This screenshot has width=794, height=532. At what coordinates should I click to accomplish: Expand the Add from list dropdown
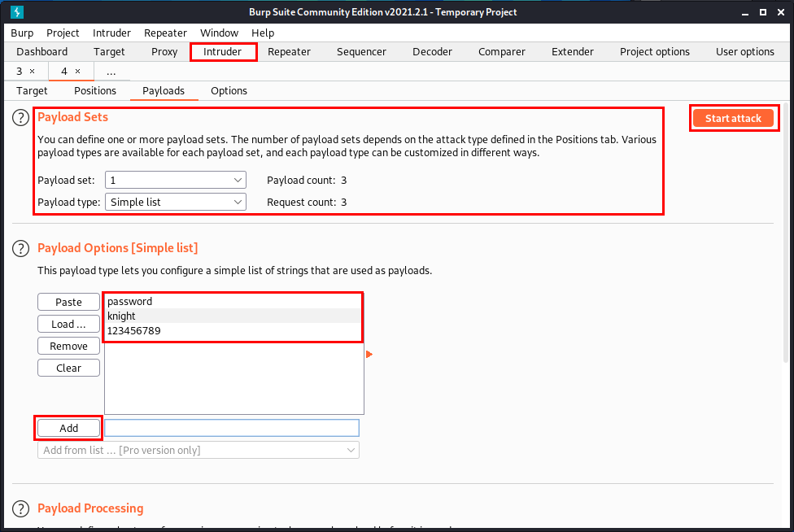pyautogui.click(x=198, y=450)
